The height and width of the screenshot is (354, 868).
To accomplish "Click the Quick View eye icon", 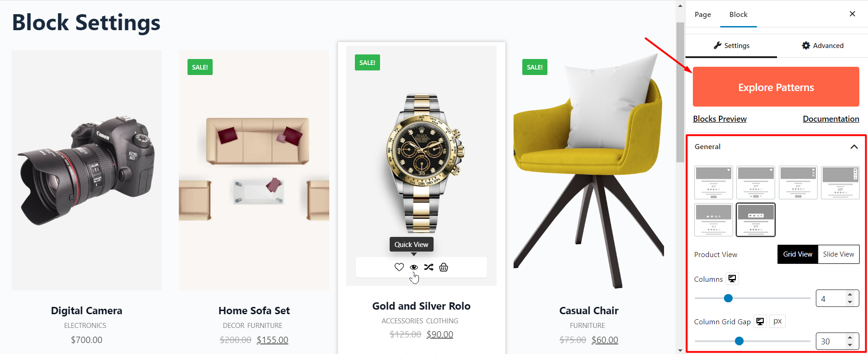I will point(414,267).
